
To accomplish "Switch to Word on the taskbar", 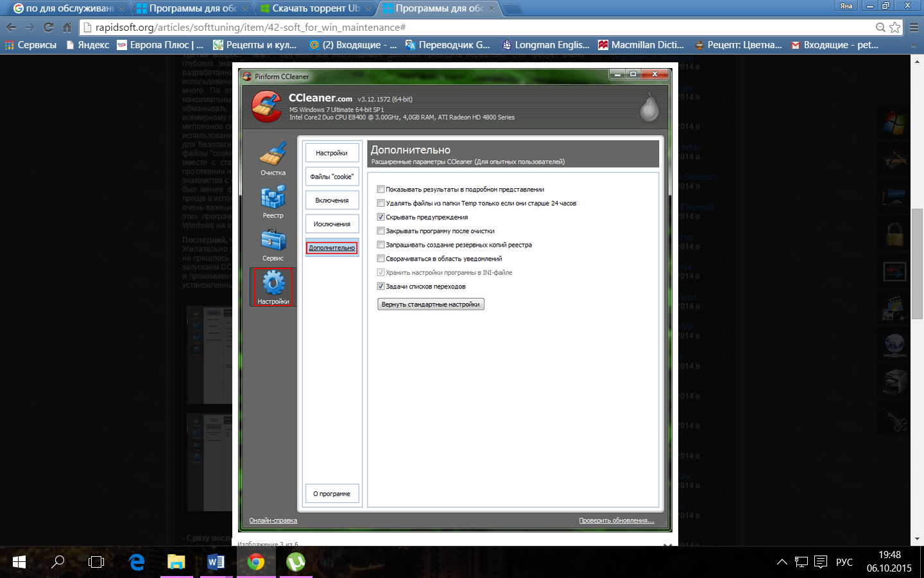I will coord(216,562).
